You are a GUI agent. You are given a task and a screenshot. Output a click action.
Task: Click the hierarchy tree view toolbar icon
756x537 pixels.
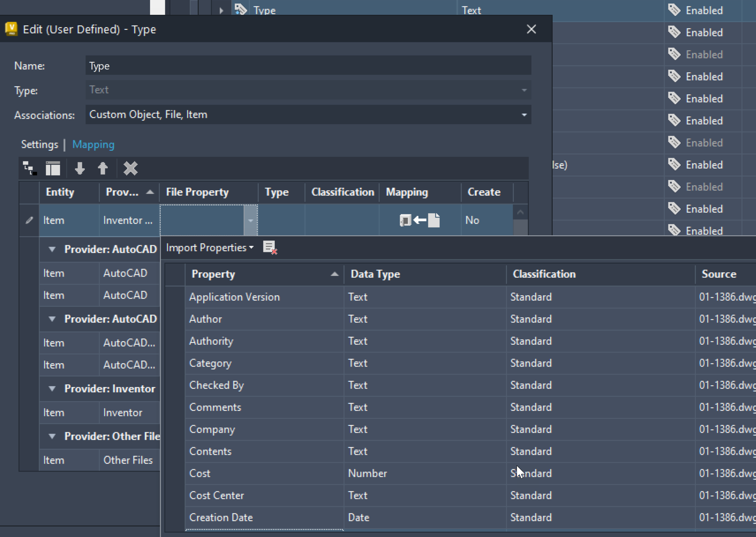[30, 168]
